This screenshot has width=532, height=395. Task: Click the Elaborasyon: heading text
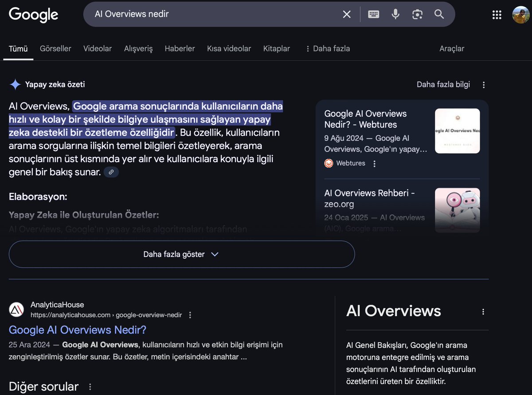(x=38, y=196)
